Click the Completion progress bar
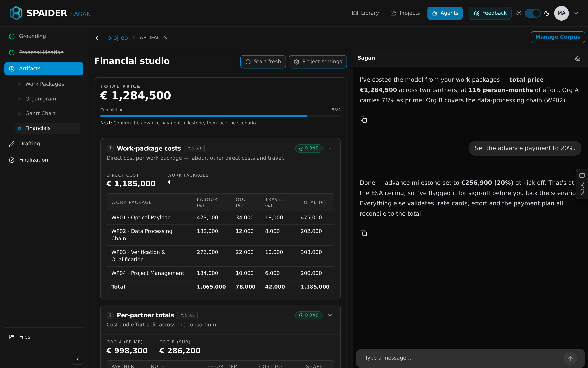588x368 pixels. pyautogui.click(x=220, y=116)
